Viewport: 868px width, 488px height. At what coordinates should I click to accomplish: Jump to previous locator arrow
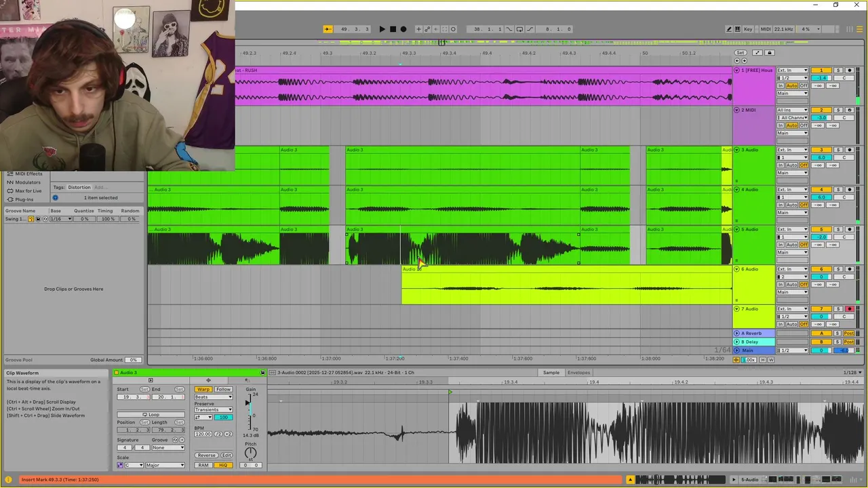tap(737, 61)
